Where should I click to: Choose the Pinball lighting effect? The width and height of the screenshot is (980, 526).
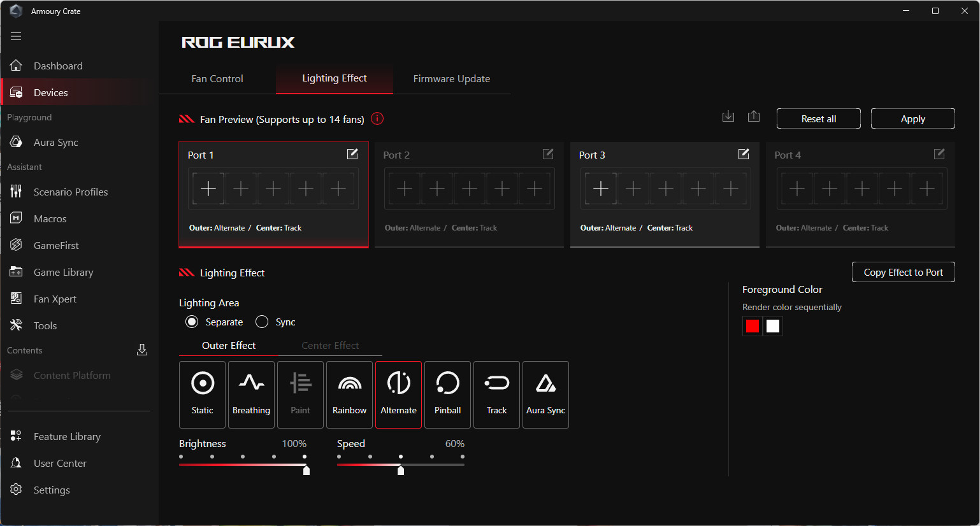coord(448,395)
